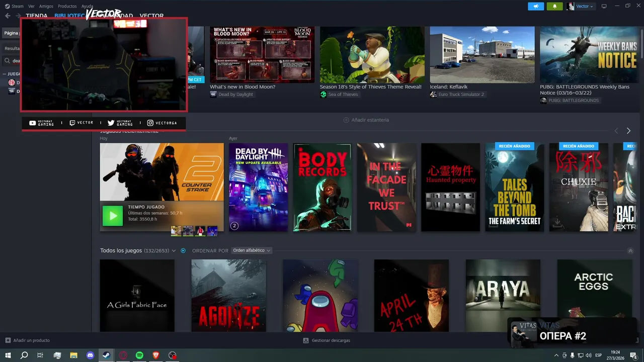This screenshot has width=644, height=362.
Task: Click the Steam taskbar icon
Action: point(107,355)
